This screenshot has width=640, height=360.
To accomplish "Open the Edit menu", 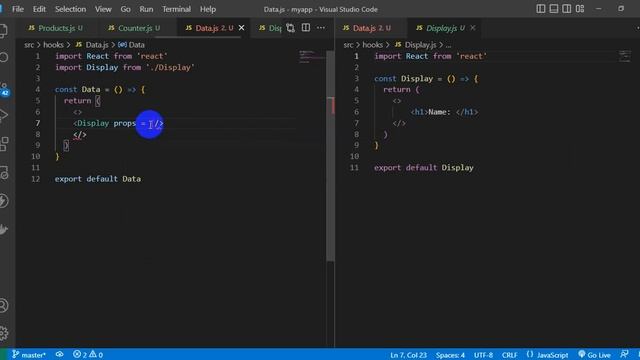I will [39, 9].
